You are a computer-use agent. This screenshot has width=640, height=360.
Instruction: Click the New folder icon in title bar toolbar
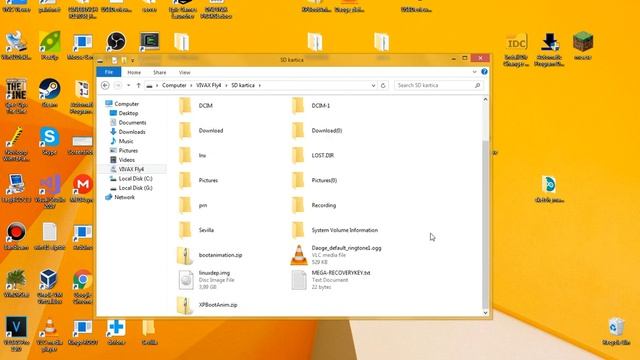point(124,60)
